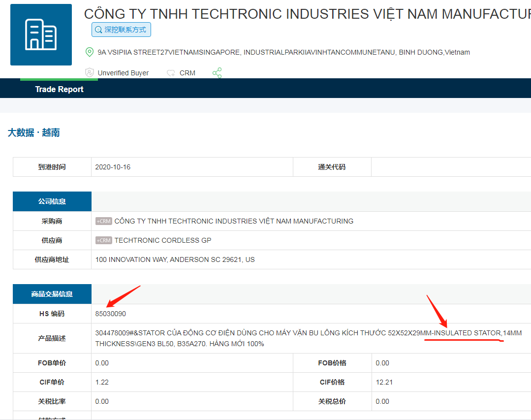Click the CIF单价 label cell

[52, 383]
